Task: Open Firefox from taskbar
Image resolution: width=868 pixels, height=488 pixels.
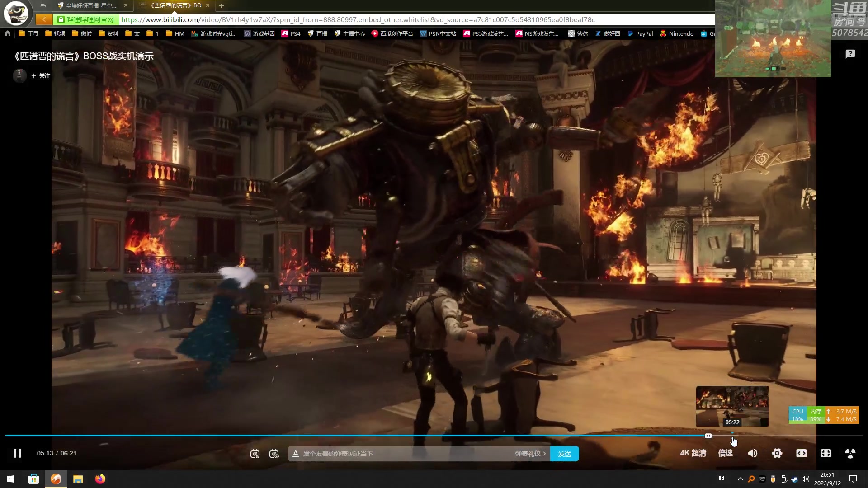Action: pyautogui.click(x=100, y=479)
